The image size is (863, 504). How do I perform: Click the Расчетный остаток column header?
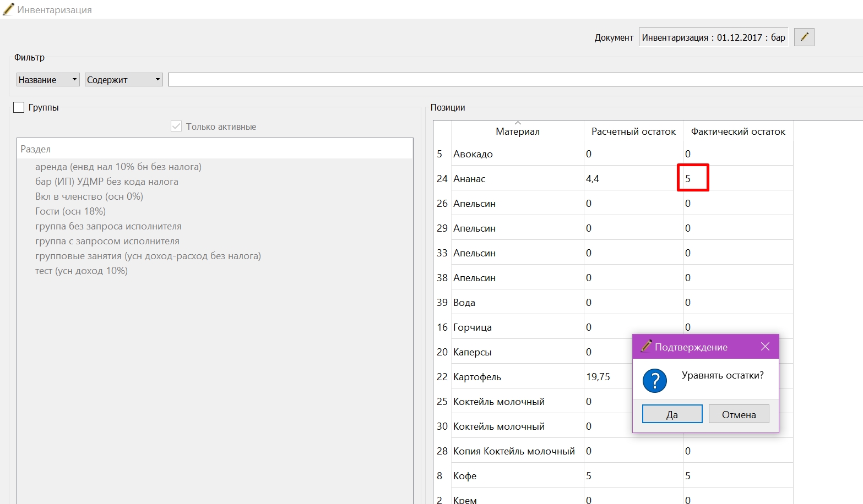(x=633, y=132)
